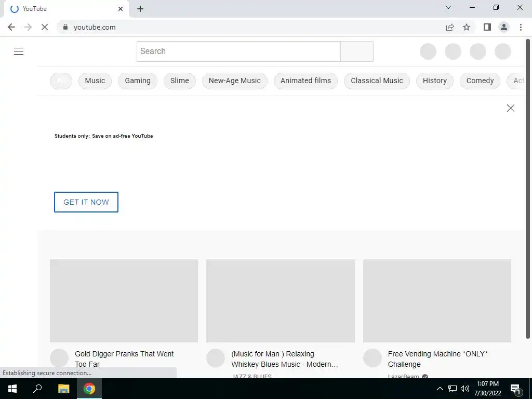
Task: Open the Windows Start menu
Action: coord(12,389)
